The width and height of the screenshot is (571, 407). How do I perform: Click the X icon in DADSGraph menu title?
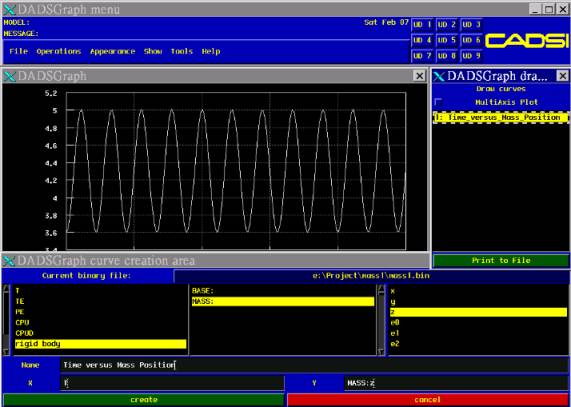click(9, 9)
